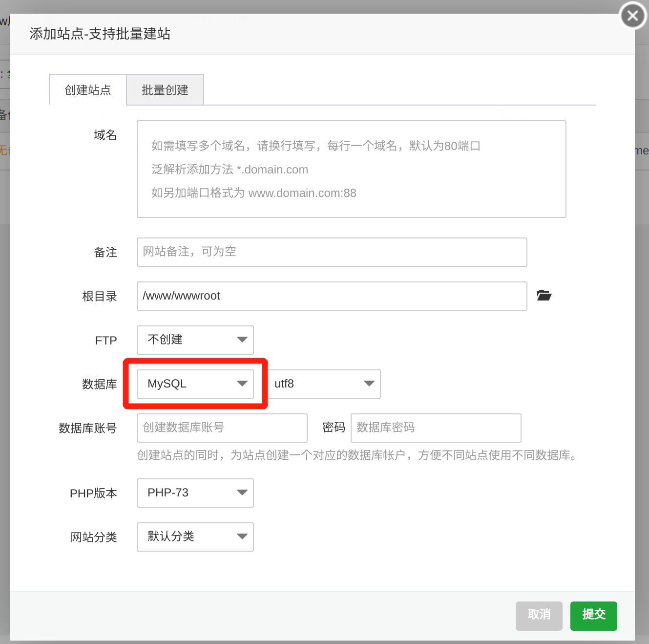
Task: Click the 根目录 field label
Action: (100, 297)
